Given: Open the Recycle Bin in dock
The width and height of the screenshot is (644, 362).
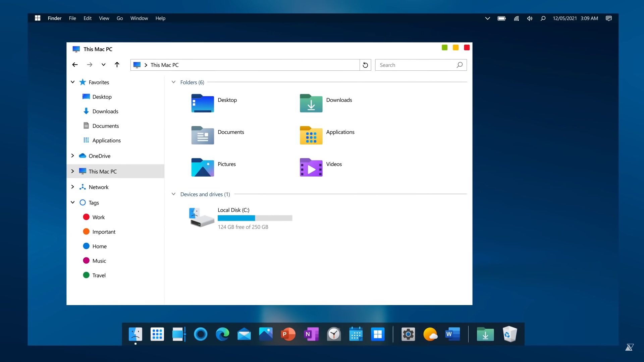Looking at the screenshot, I should [509, 334].
